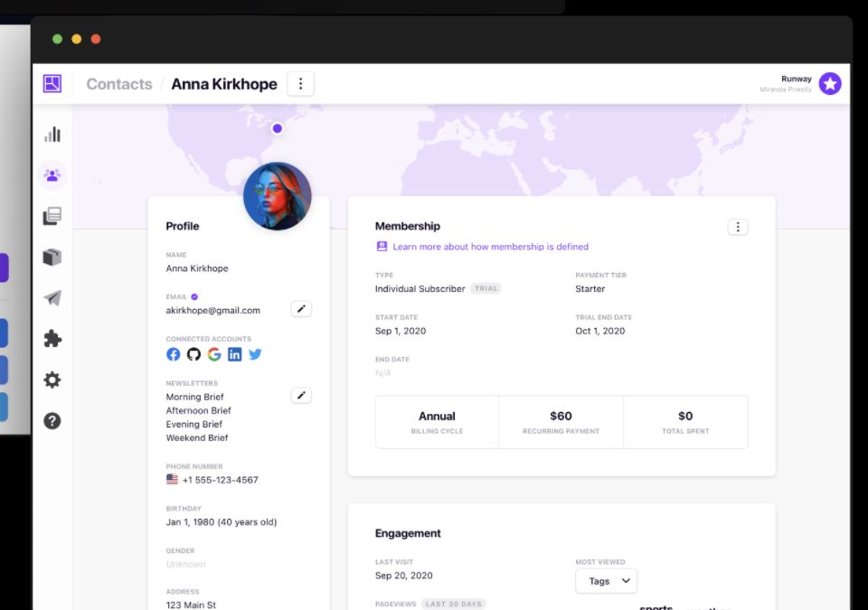Click the package box icon in sidebar
Screen dimensions: 868x610
(52, 258)
